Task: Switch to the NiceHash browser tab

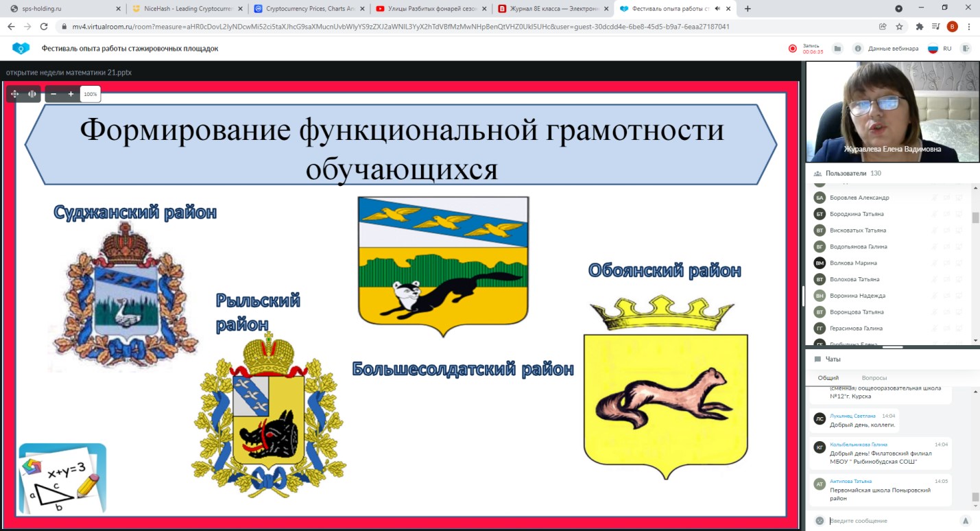Action: click(x=187, y=9)
